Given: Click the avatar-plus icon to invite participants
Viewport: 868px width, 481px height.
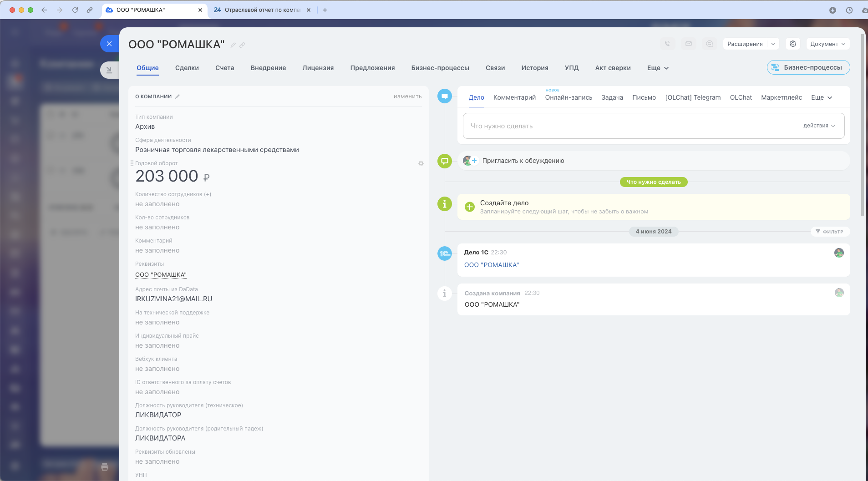Looking at the screenshot, I should 470,161.
